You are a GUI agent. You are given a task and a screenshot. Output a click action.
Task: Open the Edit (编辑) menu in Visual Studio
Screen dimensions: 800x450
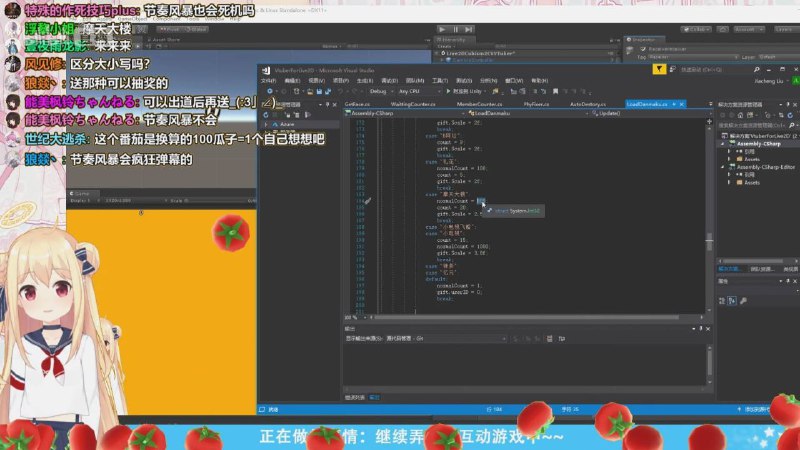(292, 81)
